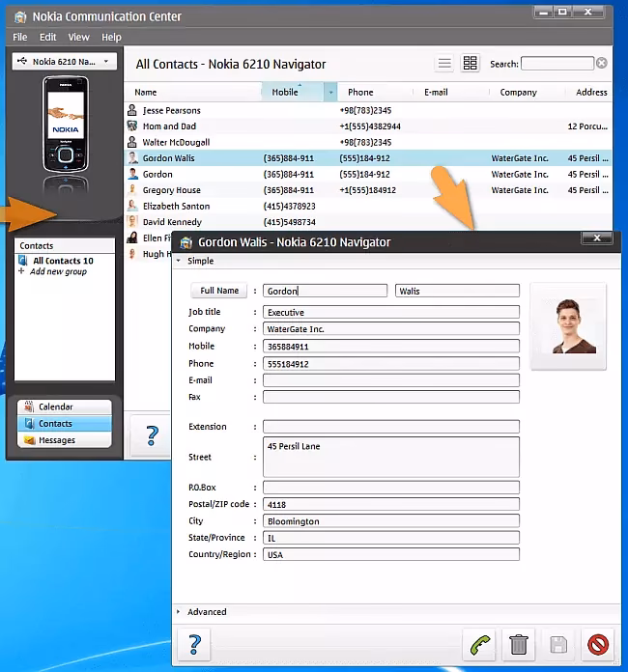The image size is (628, 672).
Task: Open help in contact dialog
Action: tap(194, 645)
